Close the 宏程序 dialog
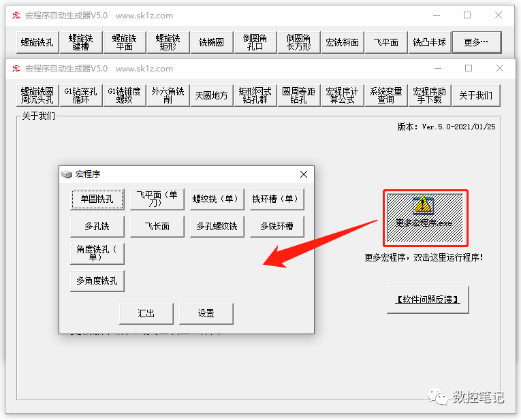This screenshot has width=521, height=420. pos(303,174)
